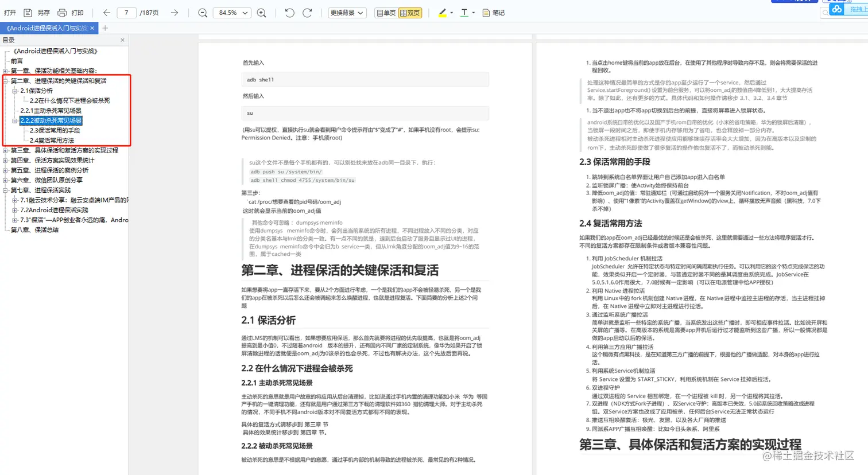Select 《Android进程保活入门与实战》 in outline
868x475 pixels.
(x=55, y=51)
